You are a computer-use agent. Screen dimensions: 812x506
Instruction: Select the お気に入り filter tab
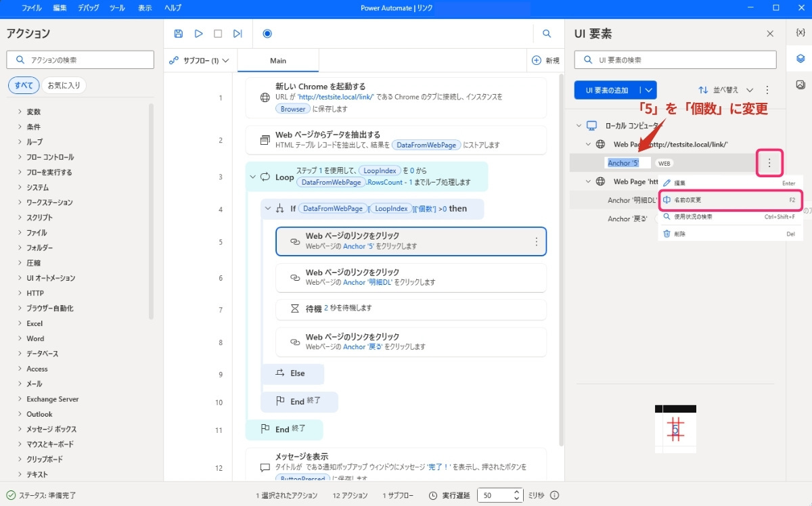[64, 85]
